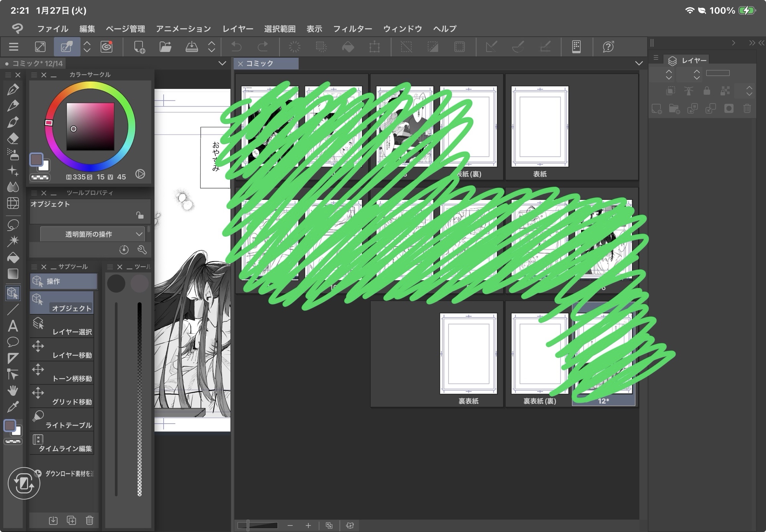Select the 裏表紙 page thumbnail
The width and height of the screenshot is (766, 532).
click(x=468, y=354)
